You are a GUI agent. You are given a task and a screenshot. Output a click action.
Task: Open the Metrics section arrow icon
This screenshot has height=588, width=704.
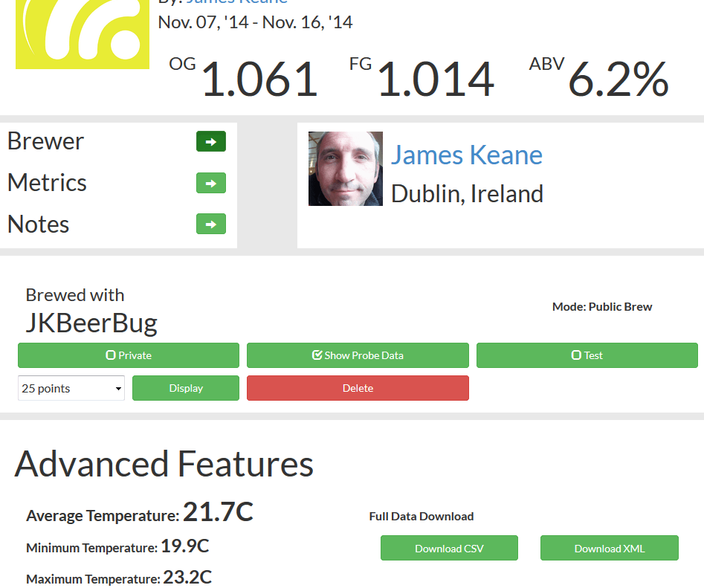210,183
